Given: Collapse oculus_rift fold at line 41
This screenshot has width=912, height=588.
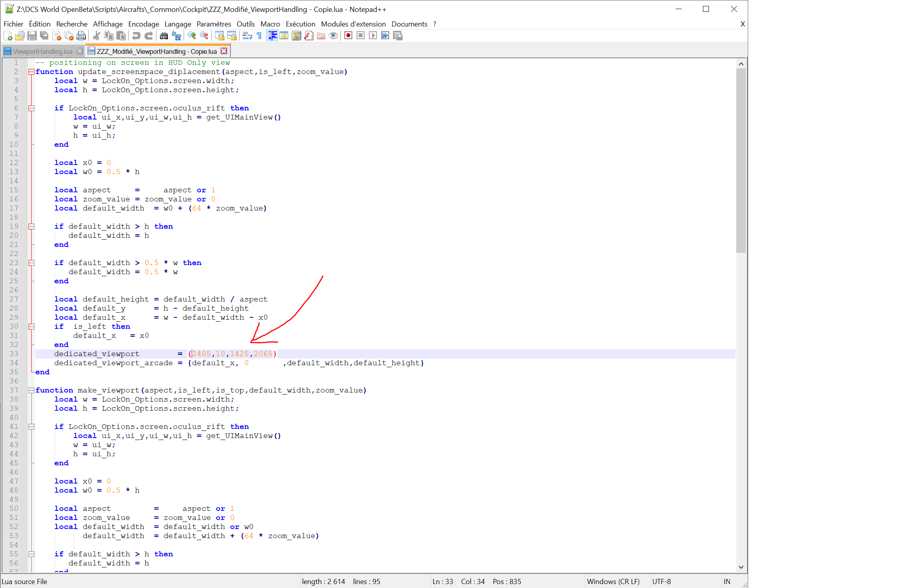Looking at the screenshot, I should [x=31, y=427].
